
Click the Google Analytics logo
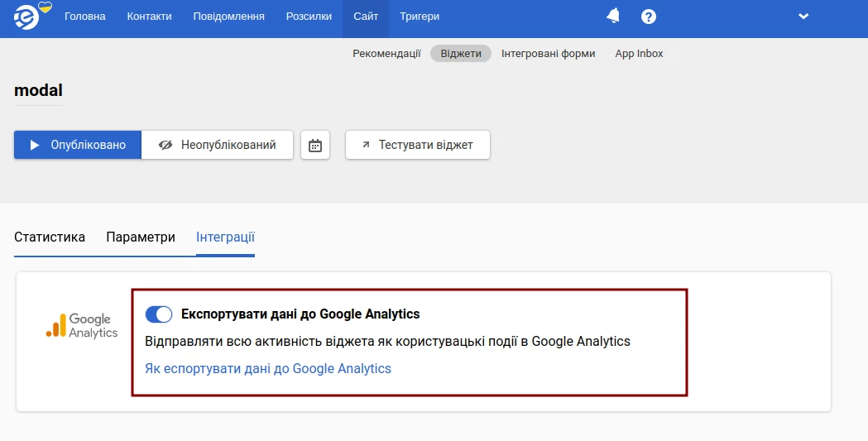pyautogui.click(x=82, y=326)
